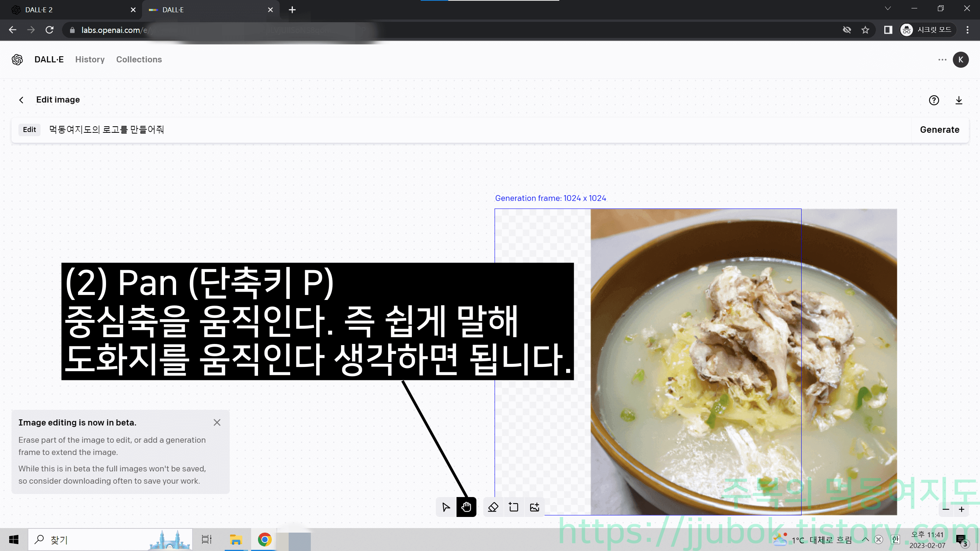Toggle password visibility in the address bar
Screen dimensions: 980x551
(847, 30)
